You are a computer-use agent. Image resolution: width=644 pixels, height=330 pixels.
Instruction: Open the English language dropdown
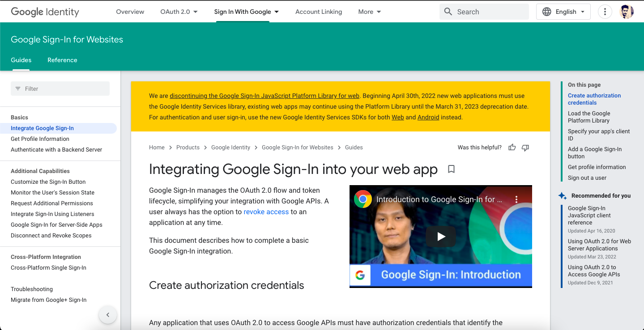[563, 12]
